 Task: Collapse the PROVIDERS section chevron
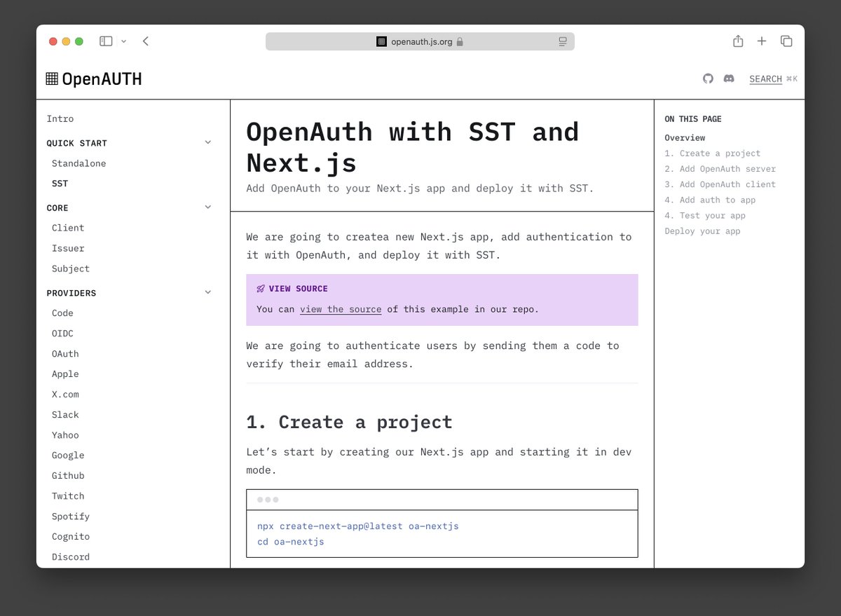click(x=207, y=292)
